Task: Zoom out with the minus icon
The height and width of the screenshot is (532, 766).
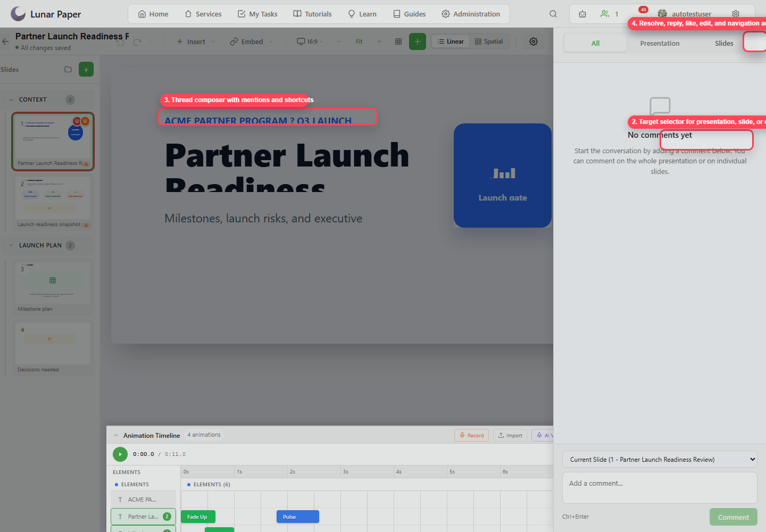Action: (338, 41)
